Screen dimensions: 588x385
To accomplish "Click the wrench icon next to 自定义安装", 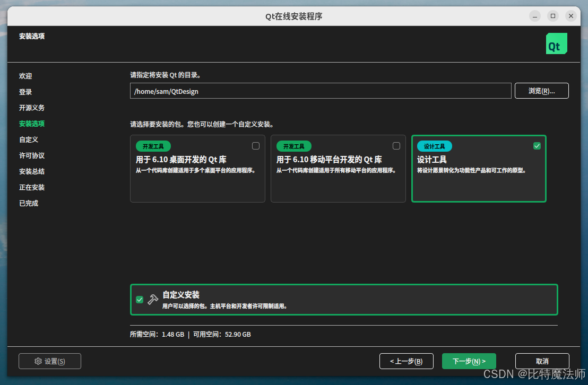I will click(x=153, y=300).
